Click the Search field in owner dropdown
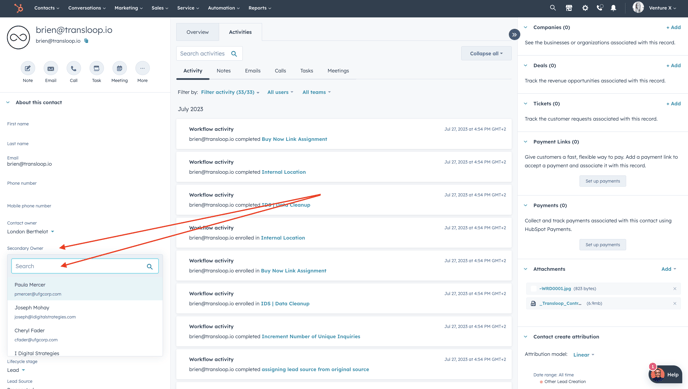The height and width of the screenshot is (389, 688). [85, 266]
